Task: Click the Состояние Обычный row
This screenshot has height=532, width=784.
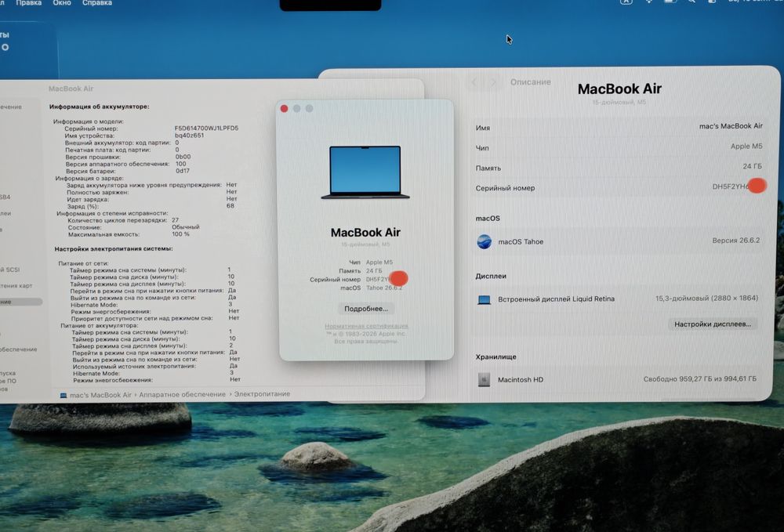Action: pyautogui.click(x=133, y=226)
